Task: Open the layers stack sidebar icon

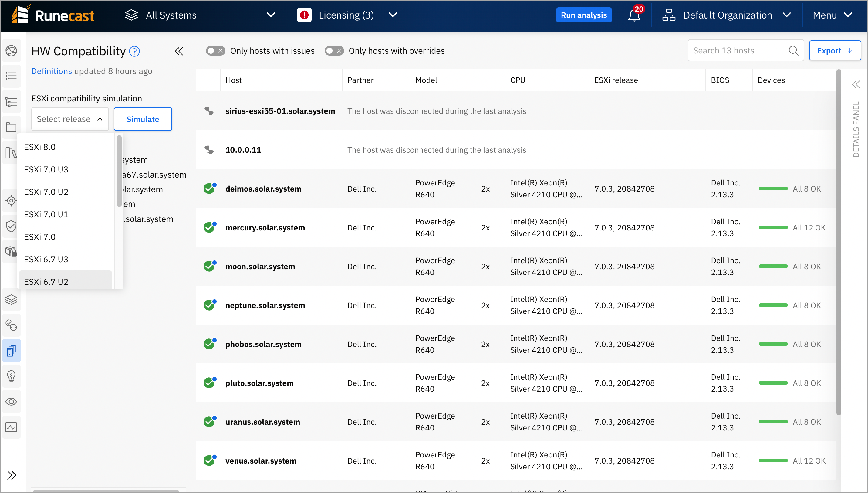Action: (11, 299)
